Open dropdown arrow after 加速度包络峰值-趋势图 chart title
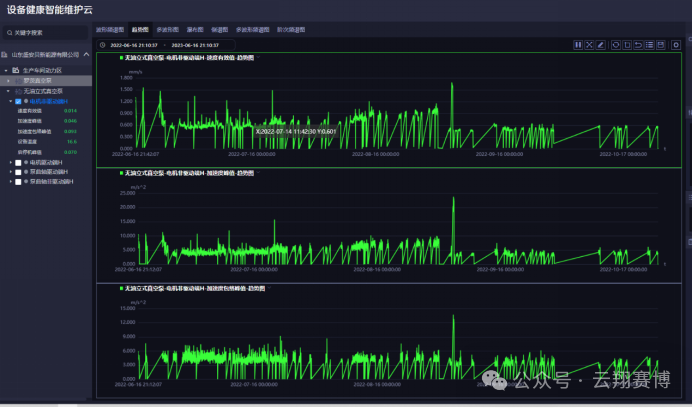This screenshot has height=408, width=693. coord(270,288)
